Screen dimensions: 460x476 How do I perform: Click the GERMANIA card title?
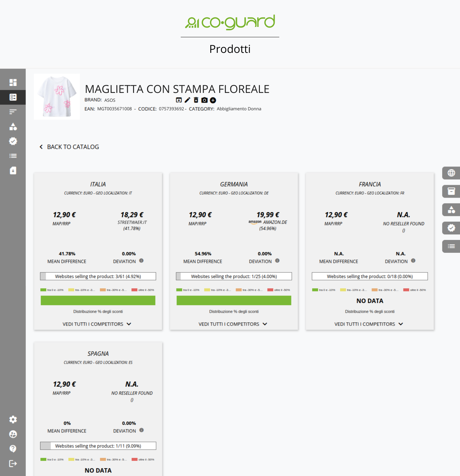234,184
